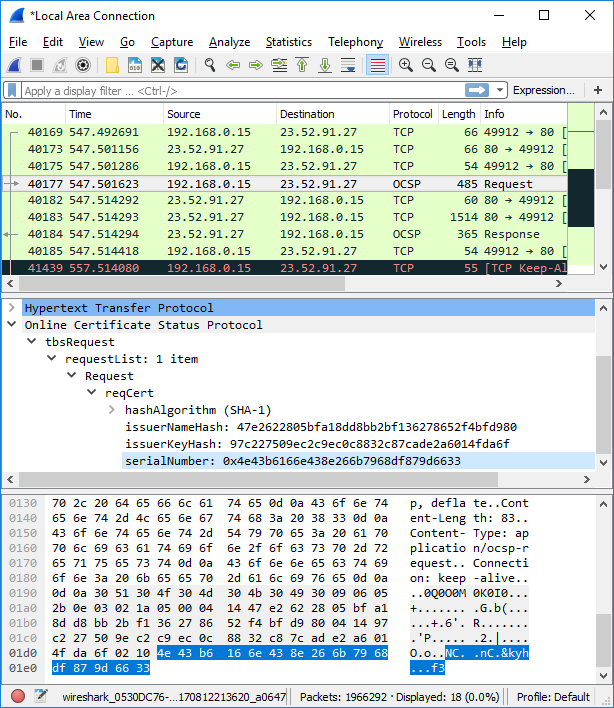This screenshot has height=708, width=614.
Task: Open the display filter history dropdown
Action: point(499,90)
